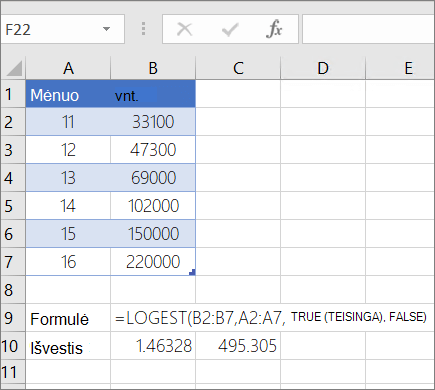Click the Select All corner triangle
The height and width of the screenshot is (390, 435).
pos(14,68)
